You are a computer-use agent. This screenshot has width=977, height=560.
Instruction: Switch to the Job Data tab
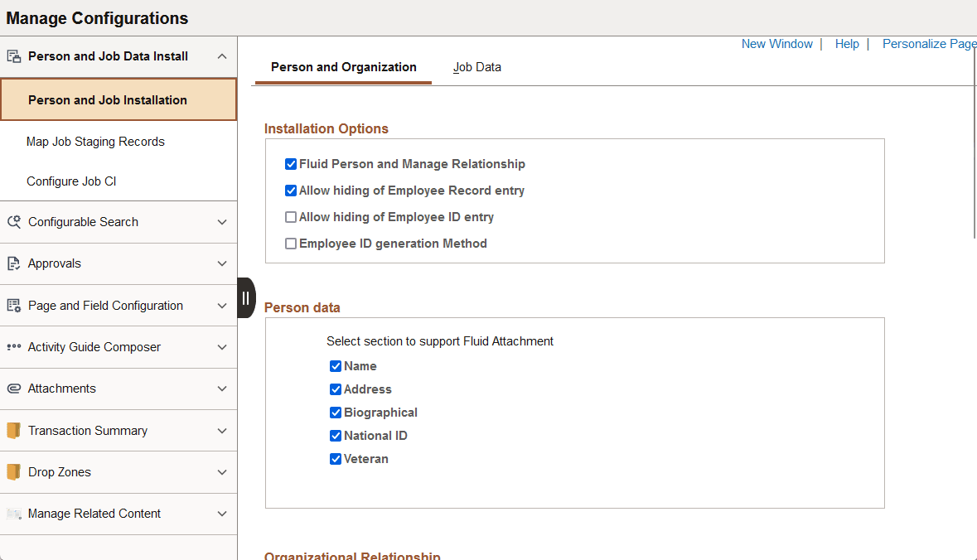477,66
